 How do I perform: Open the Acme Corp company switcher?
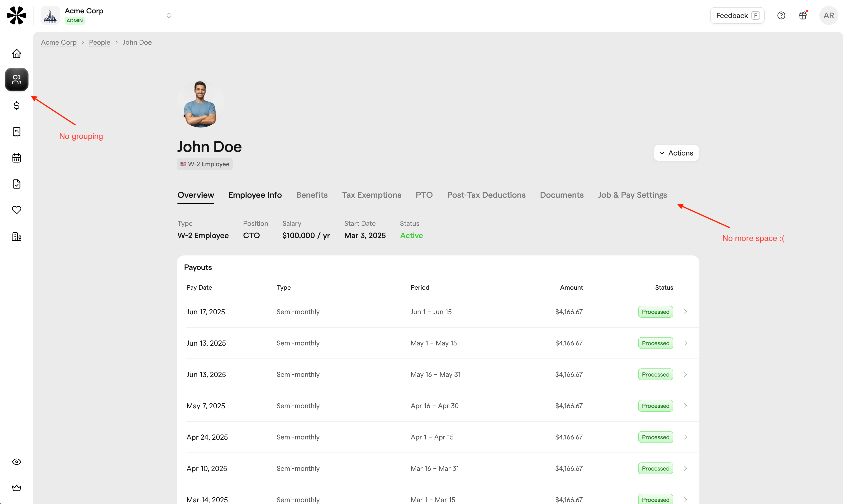click(x=169, y=16)
